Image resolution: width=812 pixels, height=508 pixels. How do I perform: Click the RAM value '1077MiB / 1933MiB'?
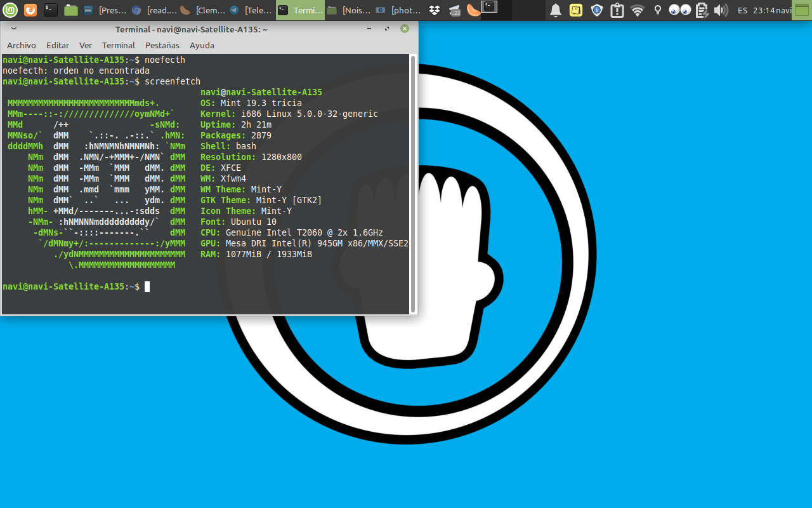(x=269, y=254)
